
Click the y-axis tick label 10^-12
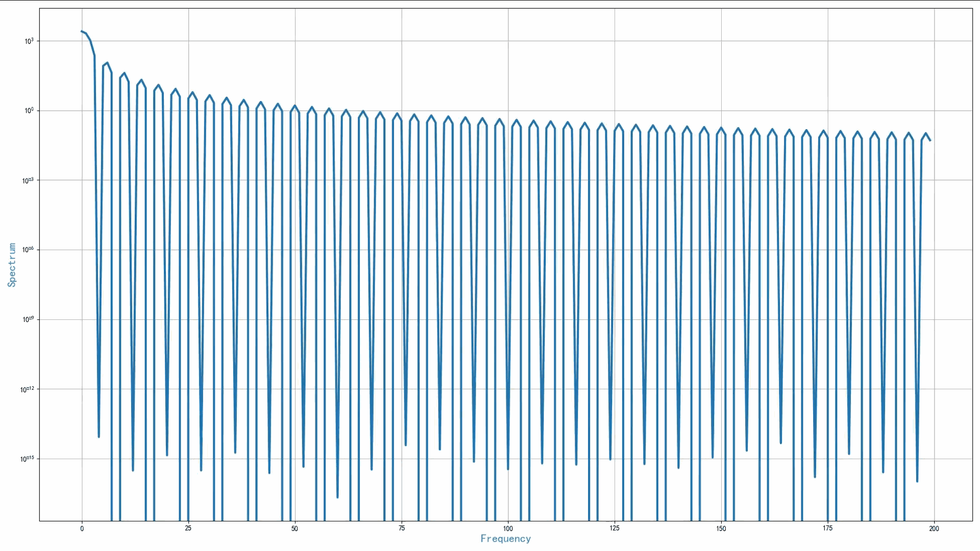point(27,390)
